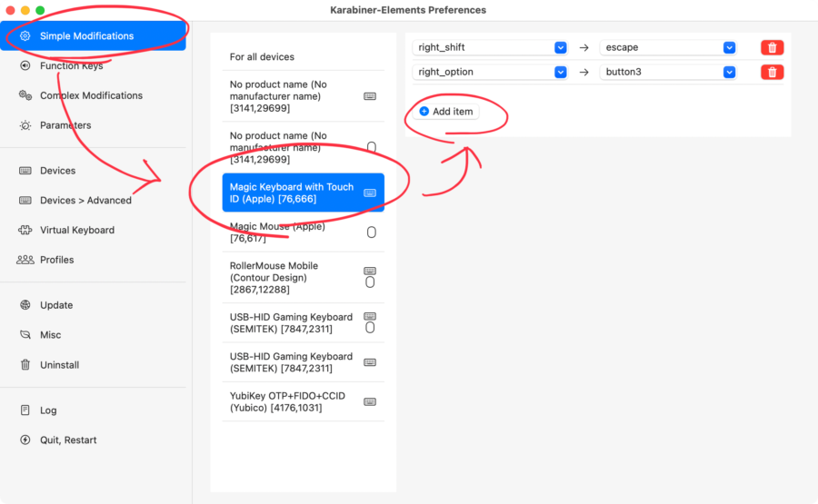Select the For all devices entry
Image resolution: width=818 pixels, height=504 pixels.
[262, 57]
